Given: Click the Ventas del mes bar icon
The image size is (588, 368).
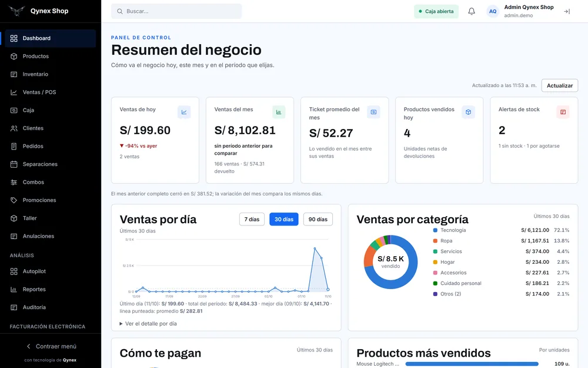Looking at the screenshot, I should click(x=279, y=112).
